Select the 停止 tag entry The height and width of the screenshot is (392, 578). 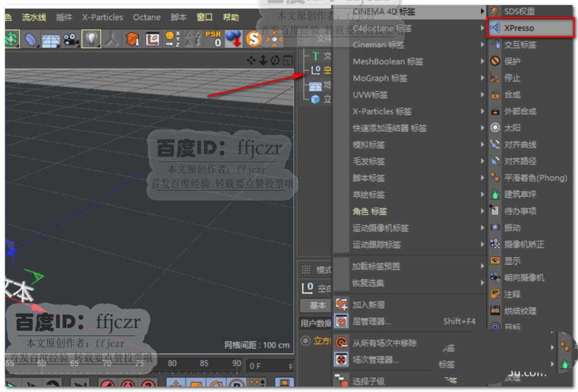coord(530,78)
